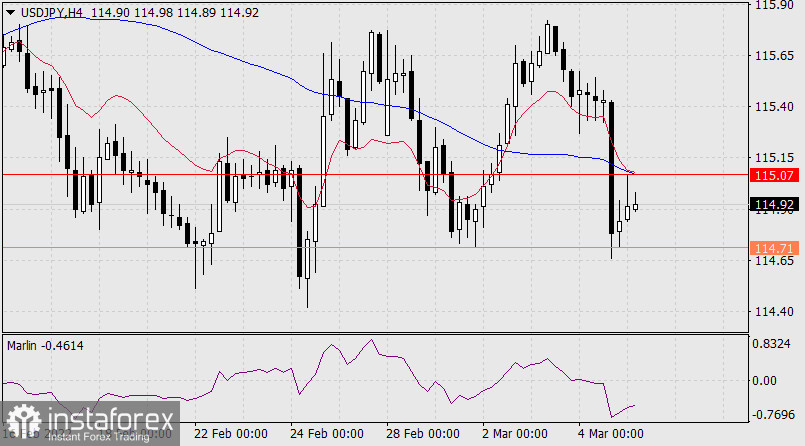Viewport: 805px width, 446px height.
Task: Click the 115.65 price axis value
Action: [776, 55]
